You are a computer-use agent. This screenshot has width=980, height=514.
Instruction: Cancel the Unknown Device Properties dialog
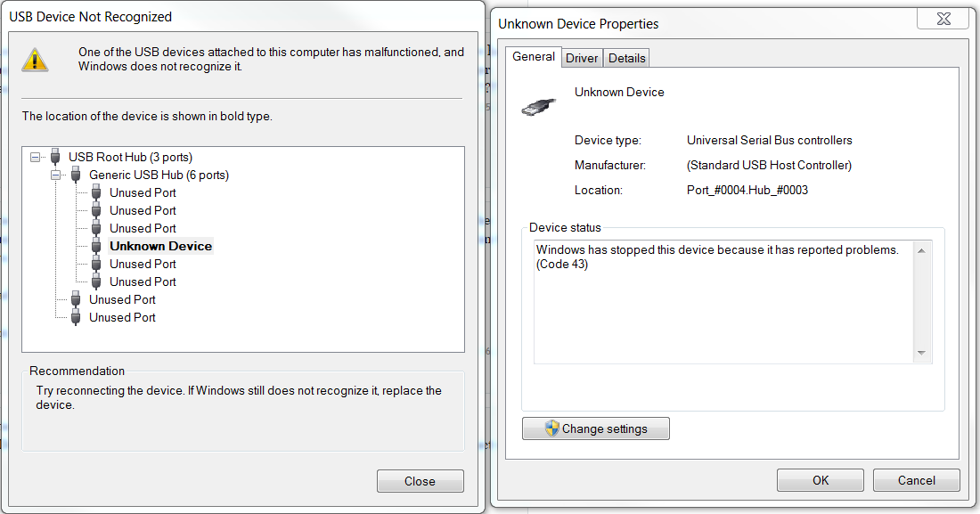tap(916, 480)
